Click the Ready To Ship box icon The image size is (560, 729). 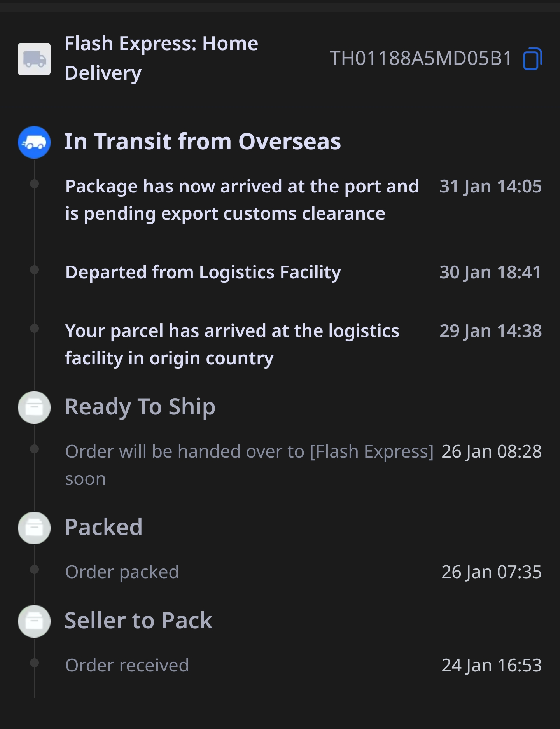(34, 407)
